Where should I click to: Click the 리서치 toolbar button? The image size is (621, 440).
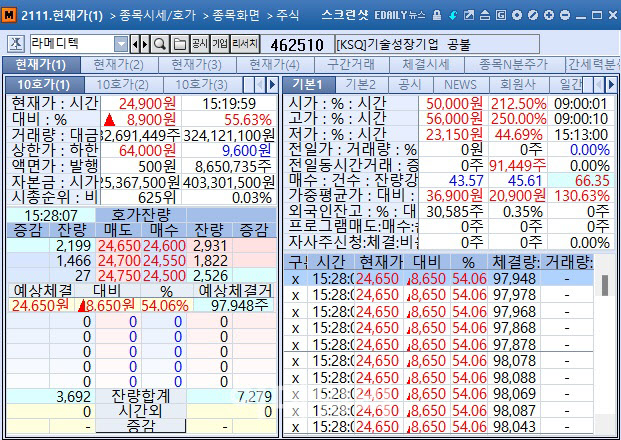pyautogui.click(x=245, y=44)
